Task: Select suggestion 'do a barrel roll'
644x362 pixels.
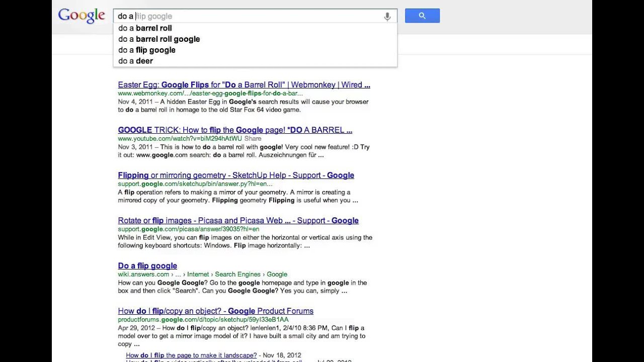Action: [x=255, y=28]
